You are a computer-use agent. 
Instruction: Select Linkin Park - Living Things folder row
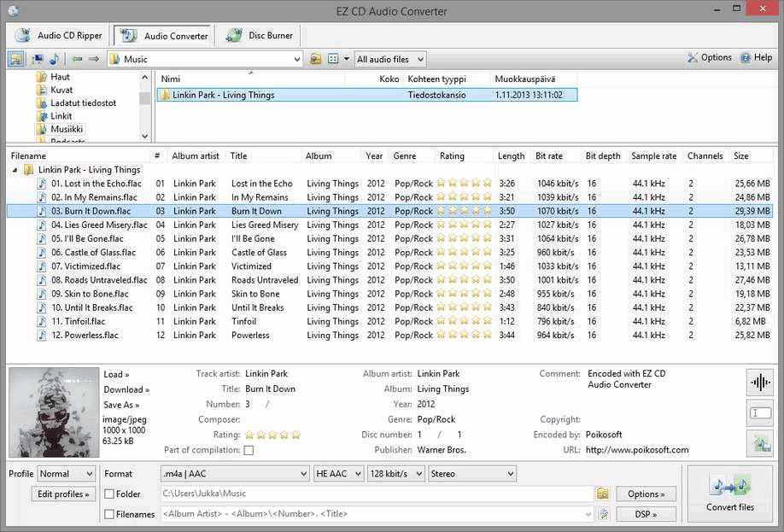(367, 95)
